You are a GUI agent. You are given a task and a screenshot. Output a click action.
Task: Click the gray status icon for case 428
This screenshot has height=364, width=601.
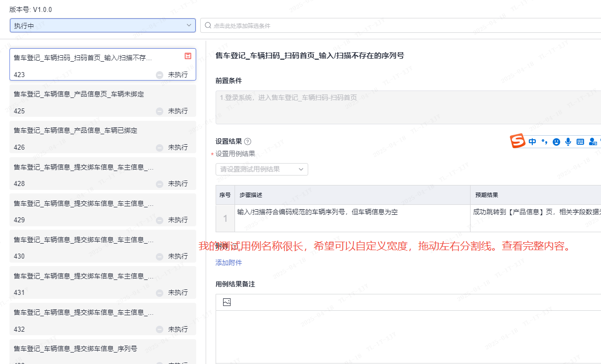159,184
